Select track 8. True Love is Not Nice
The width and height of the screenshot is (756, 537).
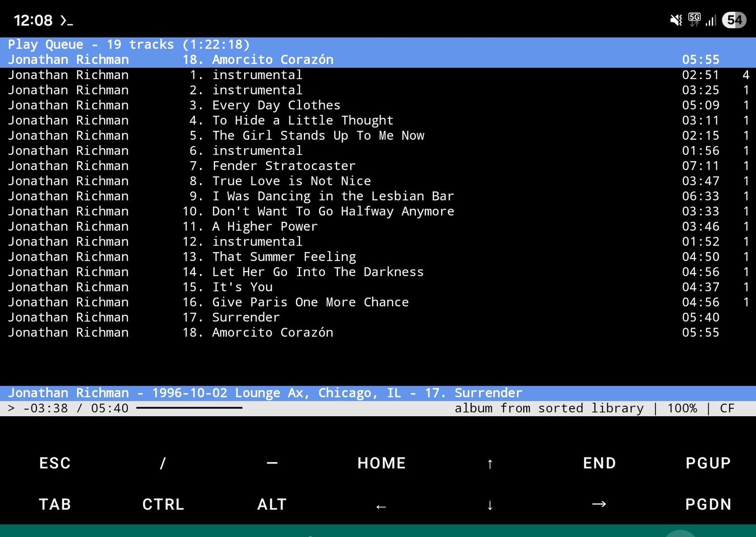[378, 181]
